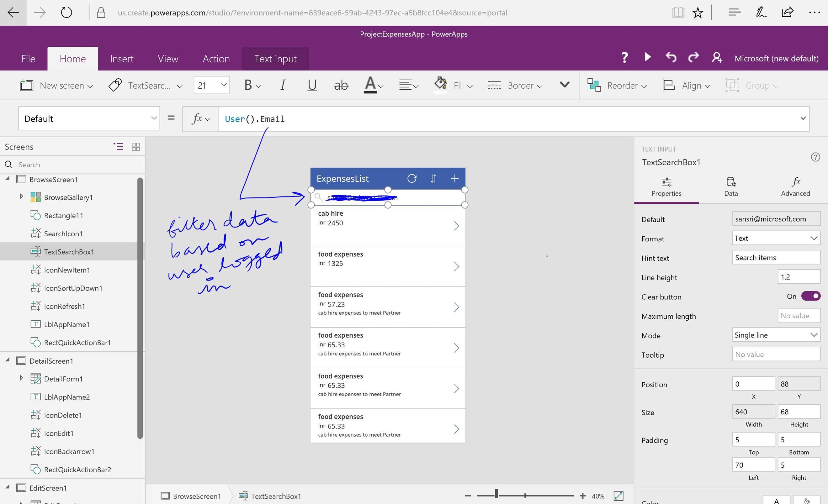Click the Hint text input field
This screenshot has width=828, height=504.
(776, 258)
